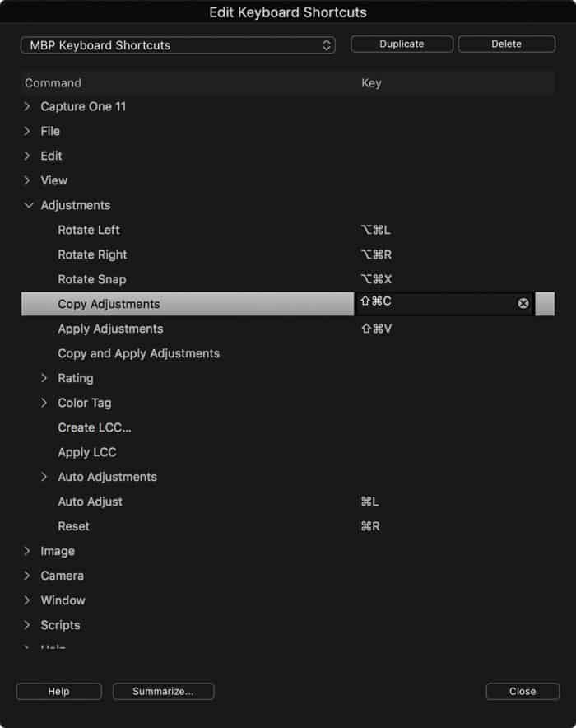The width and height of the screenshot is (576, 728).
Task: Collapse the Adjustments command group
Action: pyautogui.click(x=28, y=205)
